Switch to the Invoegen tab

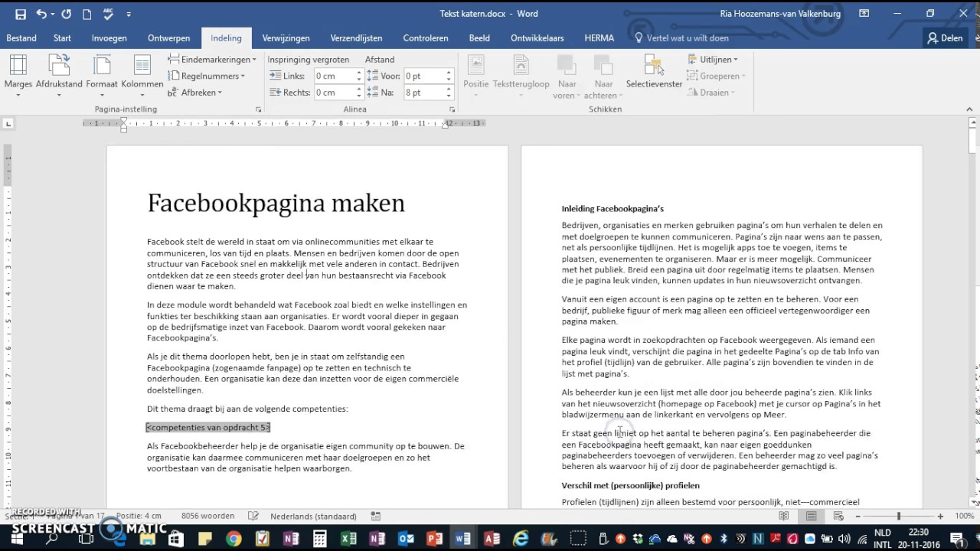(109, 37)
